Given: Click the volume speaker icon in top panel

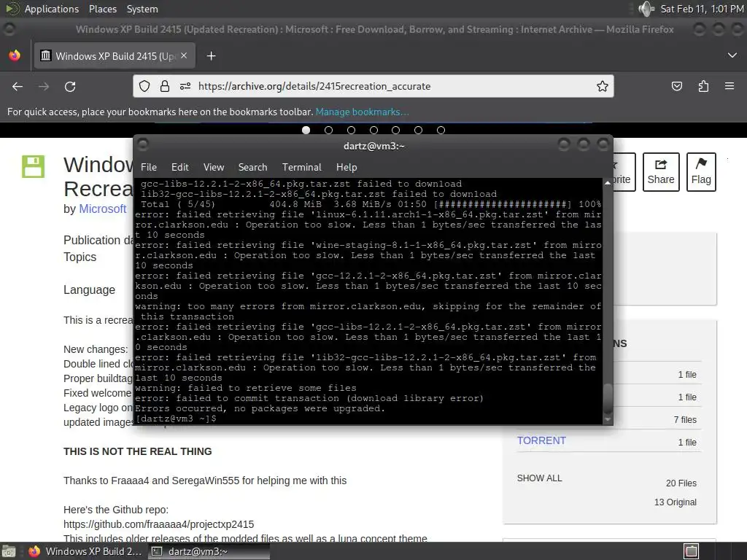Looking at the screenshot, I should coord(646,9).
